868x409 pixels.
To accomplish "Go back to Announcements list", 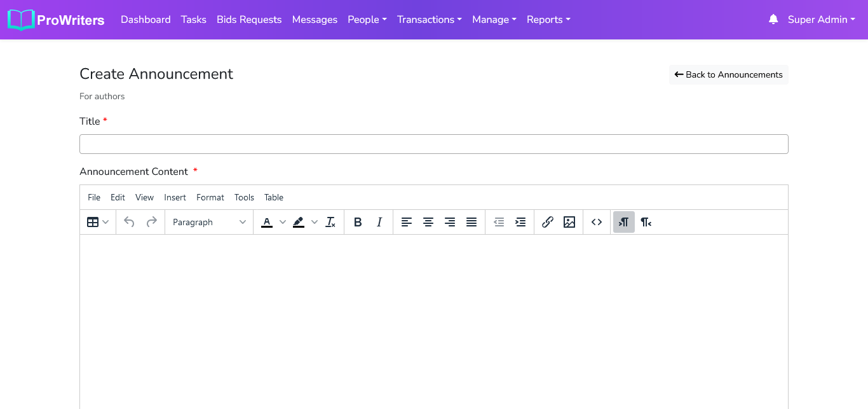I will 728,74.
